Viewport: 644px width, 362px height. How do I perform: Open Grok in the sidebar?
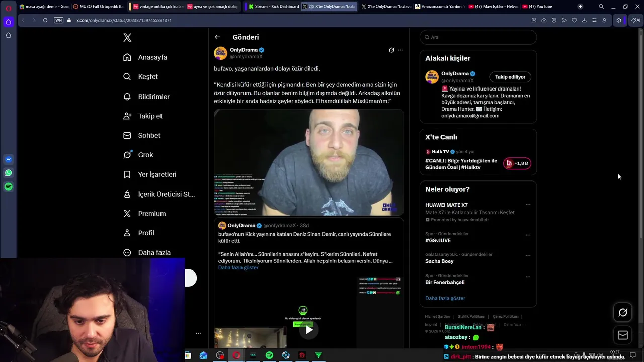pos(138,155)
